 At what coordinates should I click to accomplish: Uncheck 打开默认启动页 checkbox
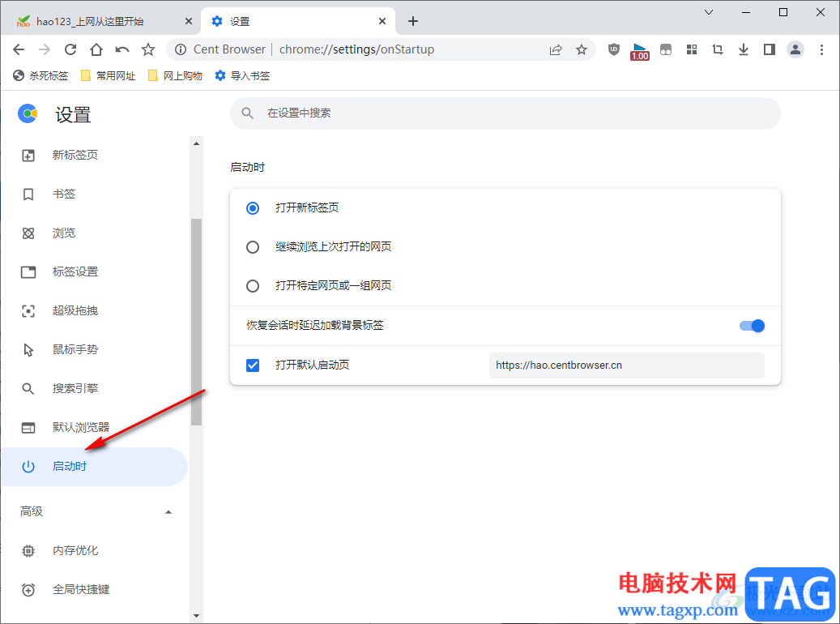click(252, 365)
